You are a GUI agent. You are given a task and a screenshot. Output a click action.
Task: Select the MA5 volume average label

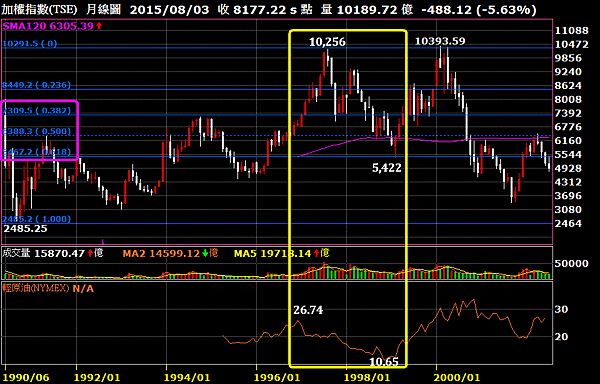click(x=273, y=253)
